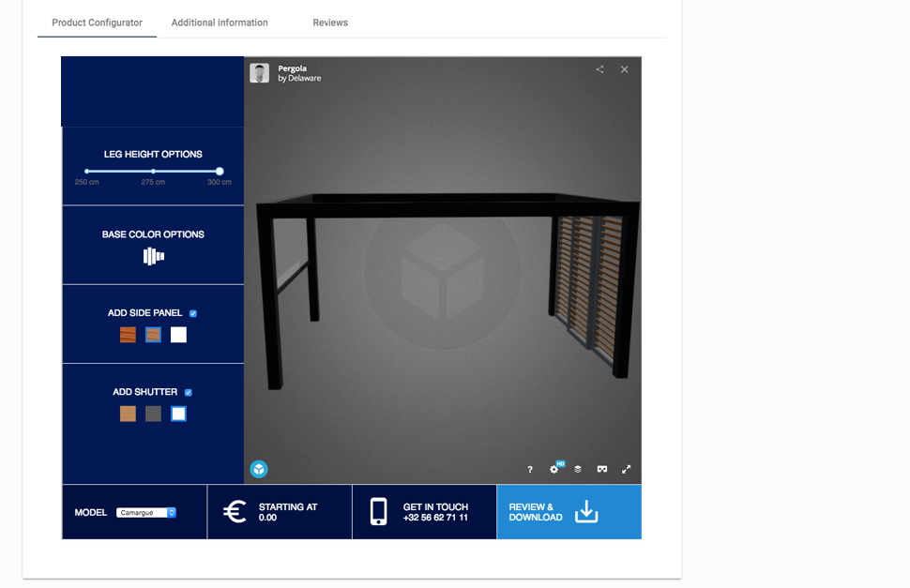Click the share icon in the viewer
Image resolution: width=910 pixels, height=588 pixels.
(x=600, y=69)
